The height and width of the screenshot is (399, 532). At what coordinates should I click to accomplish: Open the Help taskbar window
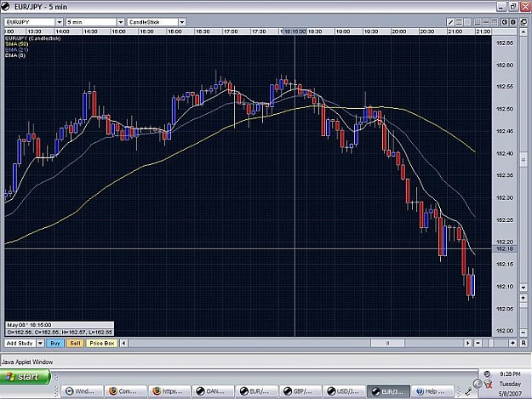click(x=432, y=391)
